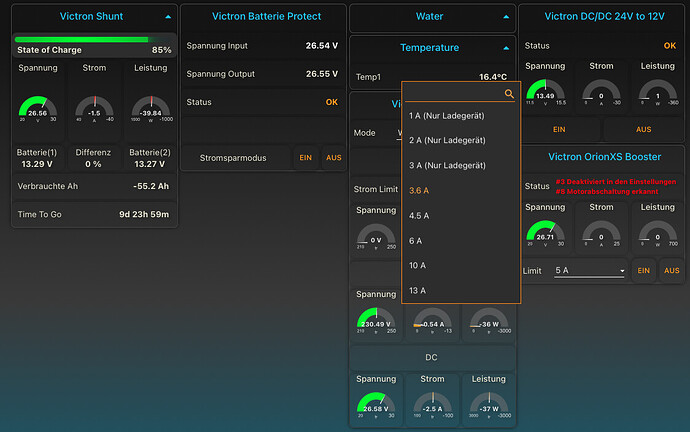Select 2 A (Nur Ladegerät) option
The height and width of the screenshot is (432, 690).
[461, 140]
